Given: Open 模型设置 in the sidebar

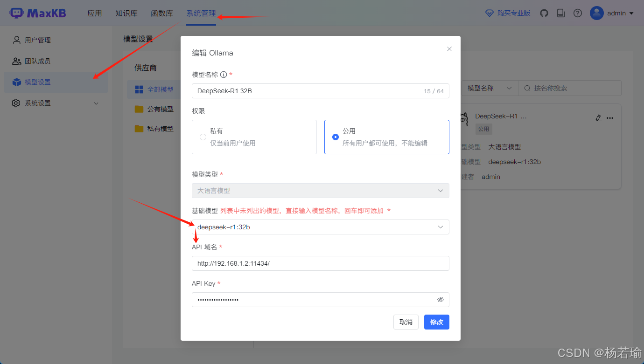Looking at the screenshot, I should pos(56,82).
